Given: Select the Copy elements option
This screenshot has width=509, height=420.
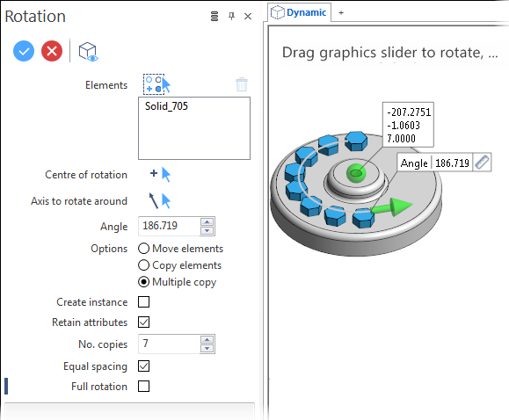Looking at the screenshot, I should tap(143, 265).
